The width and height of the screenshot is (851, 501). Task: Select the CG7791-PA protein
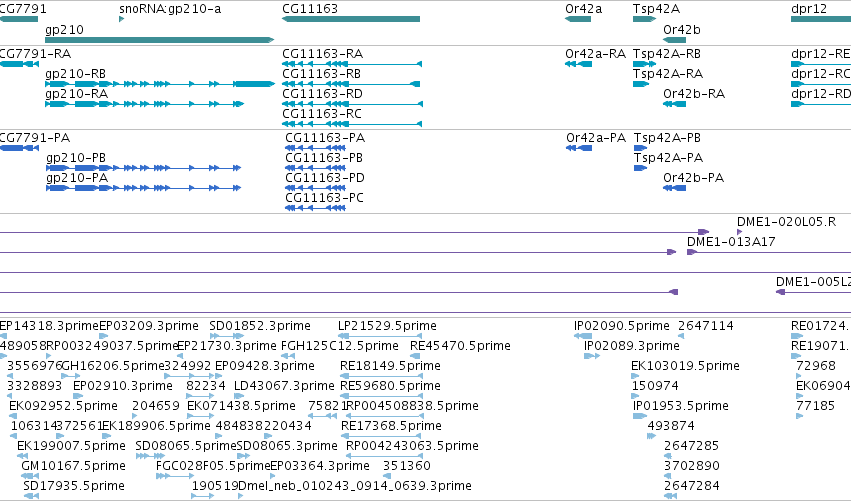pos(20,148)
